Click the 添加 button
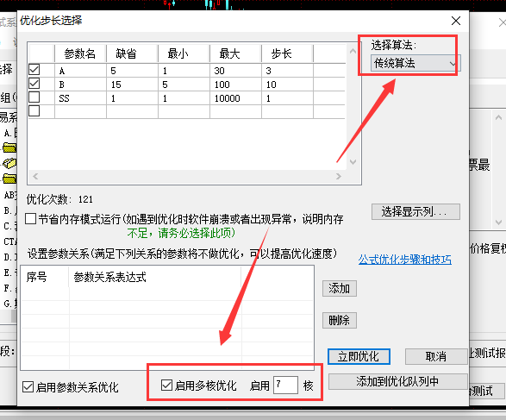 pyautogui.click(x=339, y=288)
